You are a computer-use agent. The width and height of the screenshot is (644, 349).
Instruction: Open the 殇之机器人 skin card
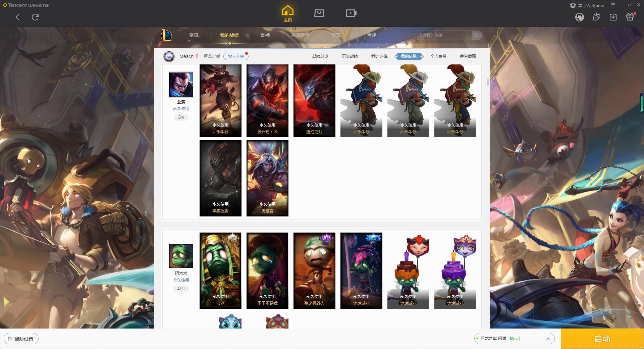[314, 270]
